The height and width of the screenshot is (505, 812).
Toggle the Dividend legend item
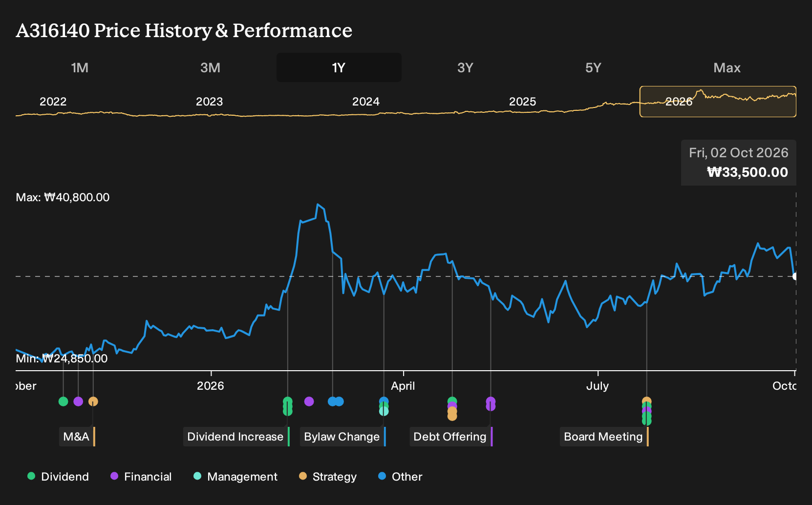coord(58,477)
